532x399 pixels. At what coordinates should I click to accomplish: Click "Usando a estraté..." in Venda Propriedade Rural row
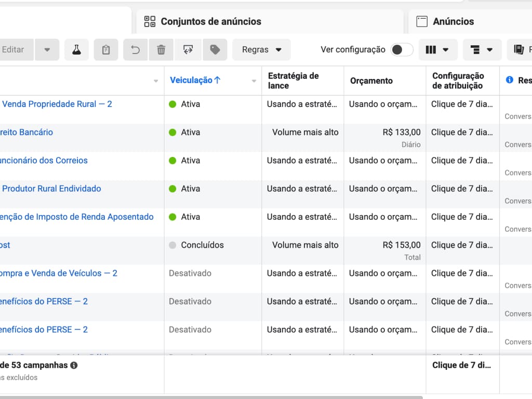click(302, 104)
